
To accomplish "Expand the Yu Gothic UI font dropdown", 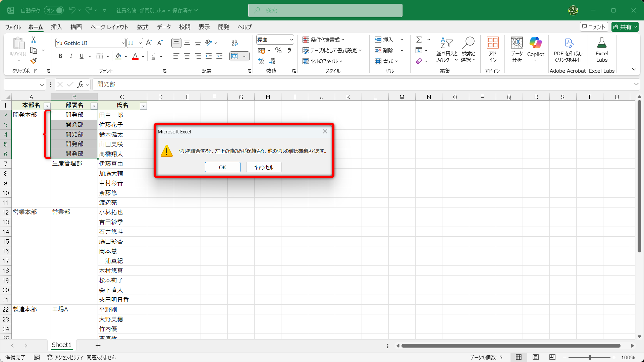I will pyautogui.click(x=123, y=43).
